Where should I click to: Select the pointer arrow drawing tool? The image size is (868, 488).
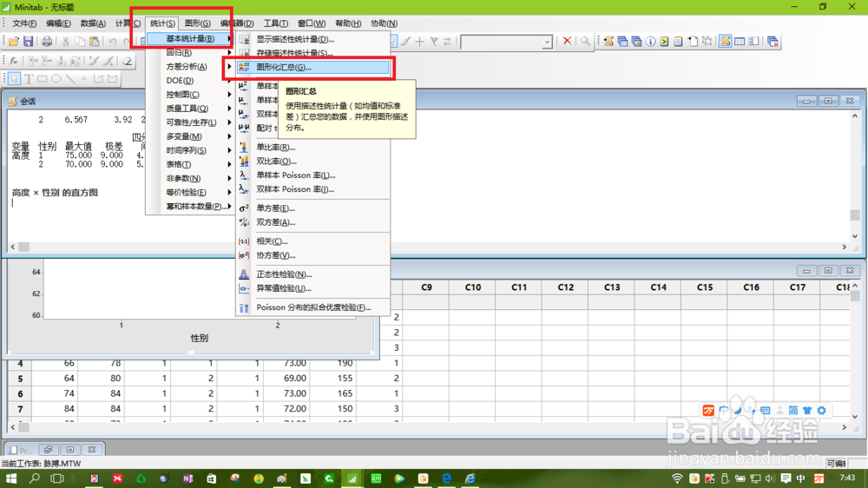click(14, 79)
